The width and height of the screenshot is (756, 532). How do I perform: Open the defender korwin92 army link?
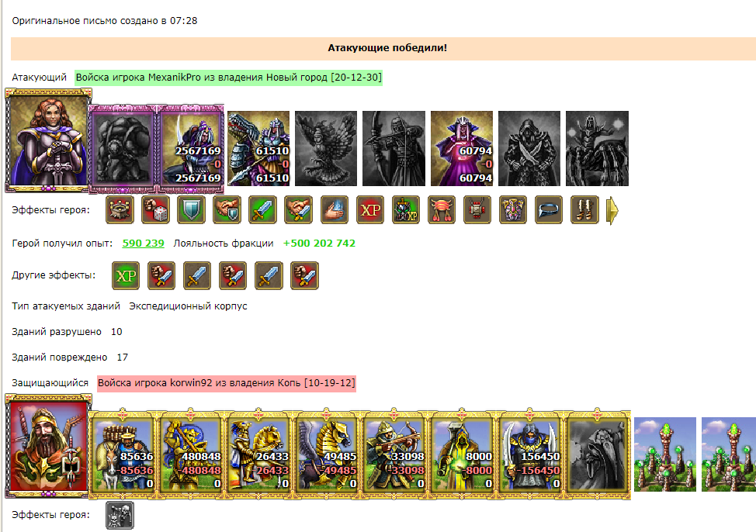tap(226, 383)
